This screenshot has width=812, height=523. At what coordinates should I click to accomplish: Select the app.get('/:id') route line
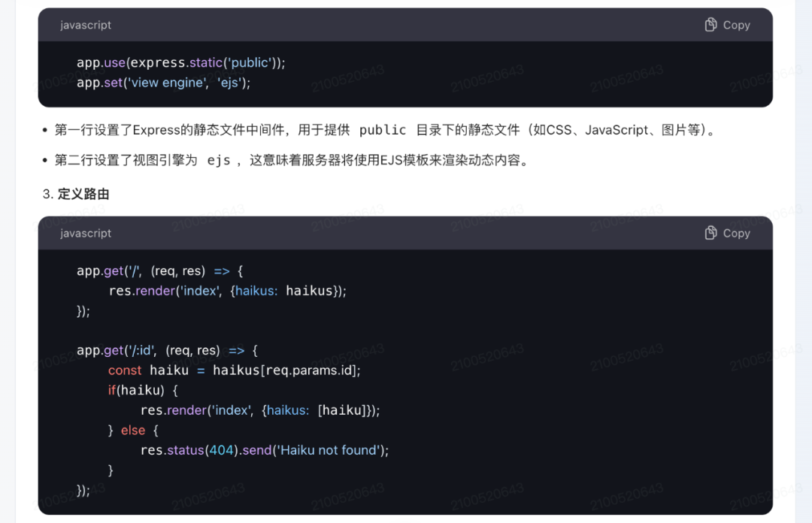pos(118,350)
